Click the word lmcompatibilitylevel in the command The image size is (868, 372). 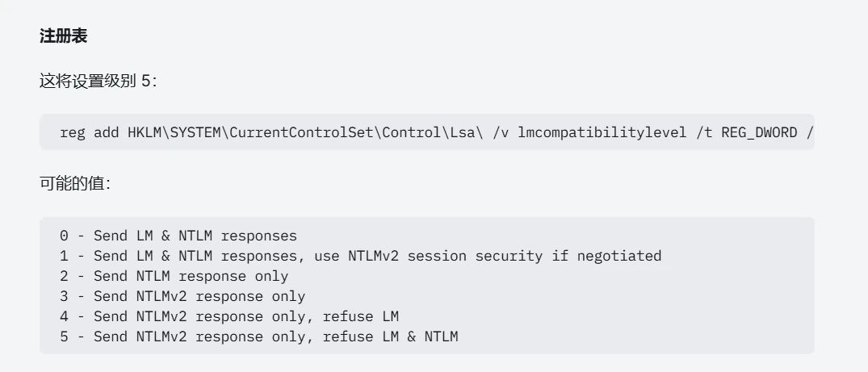click(602, 132)
